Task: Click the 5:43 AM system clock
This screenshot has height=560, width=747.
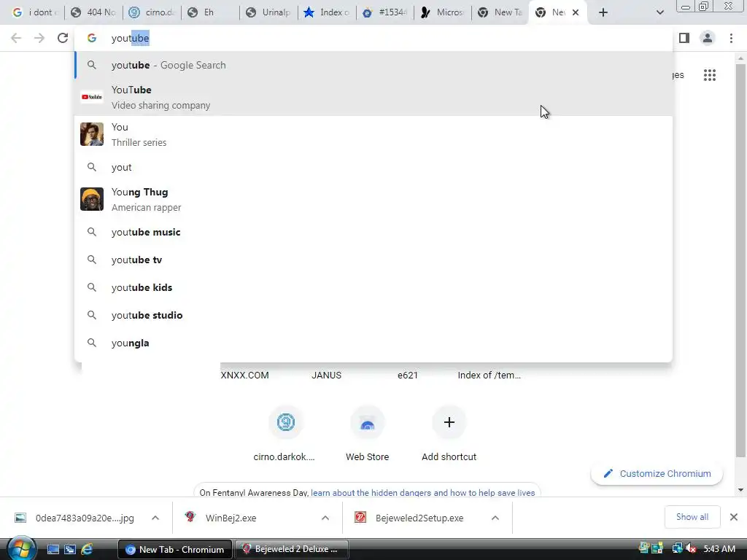Action: (719, 549)
